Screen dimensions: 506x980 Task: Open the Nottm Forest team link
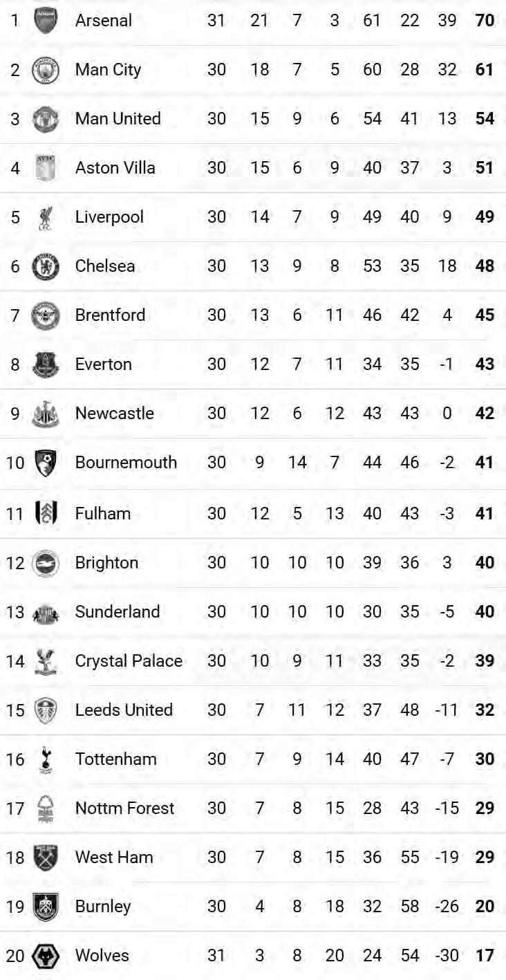tap(124, 808)
